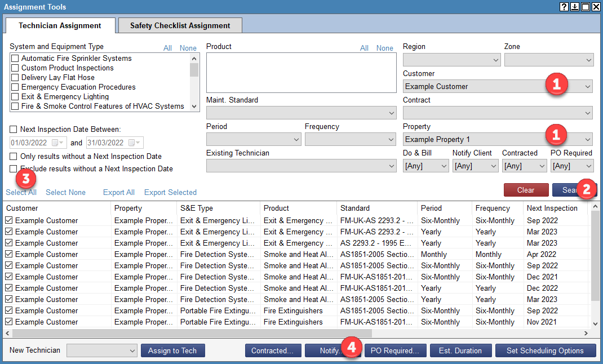Switch to the Safety Checklist Assignment tab
Screen dimensions: 603x364
pos(179,25)
